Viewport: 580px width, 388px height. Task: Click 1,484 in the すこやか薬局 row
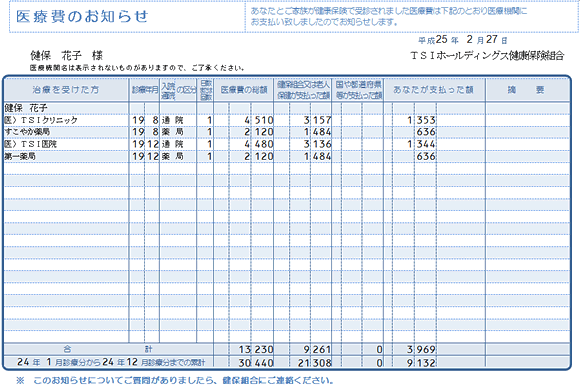[x=317, y=132]
